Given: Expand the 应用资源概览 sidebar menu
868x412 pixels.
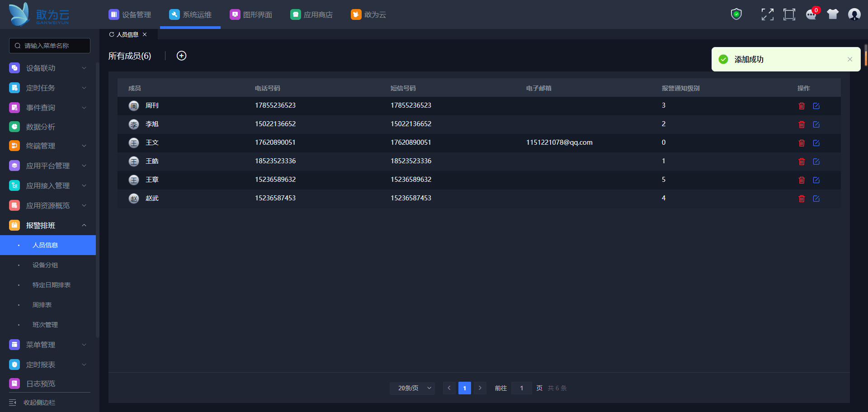Looking at the screenshot, I should (x=48, y=205).
